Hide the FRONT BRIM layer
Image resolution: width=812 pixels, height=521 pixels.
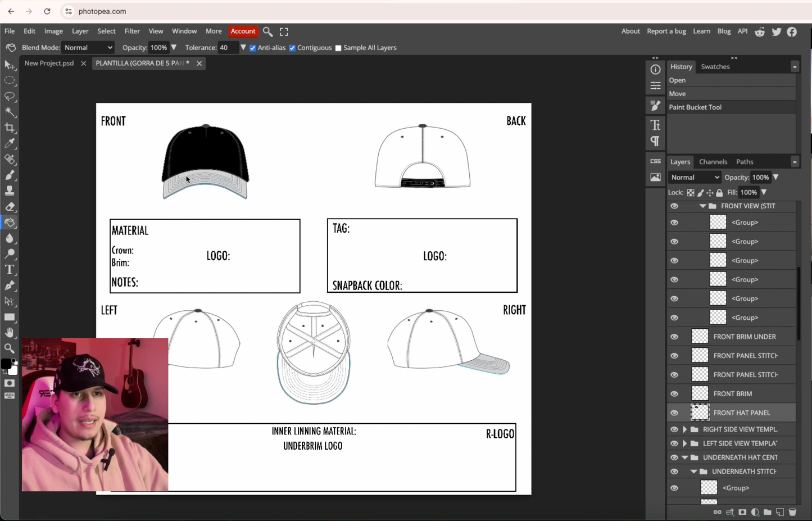[x=674, y=393]
